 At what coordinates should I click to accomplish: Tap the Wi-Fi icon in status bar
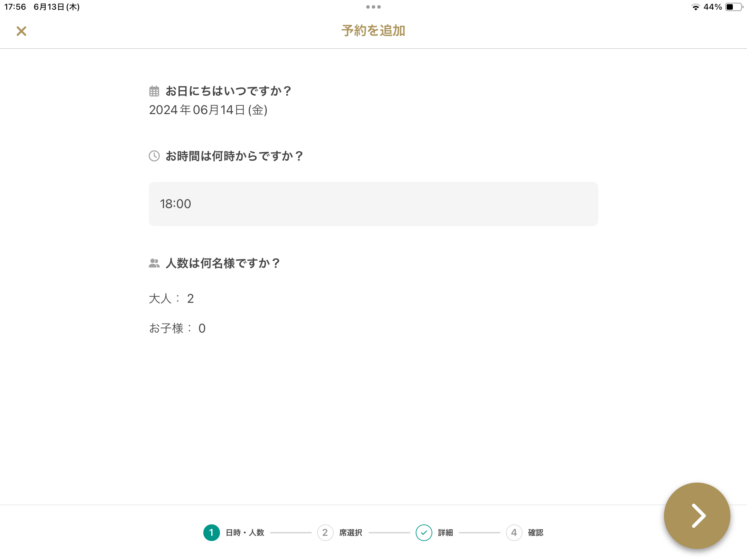(695, 7)
